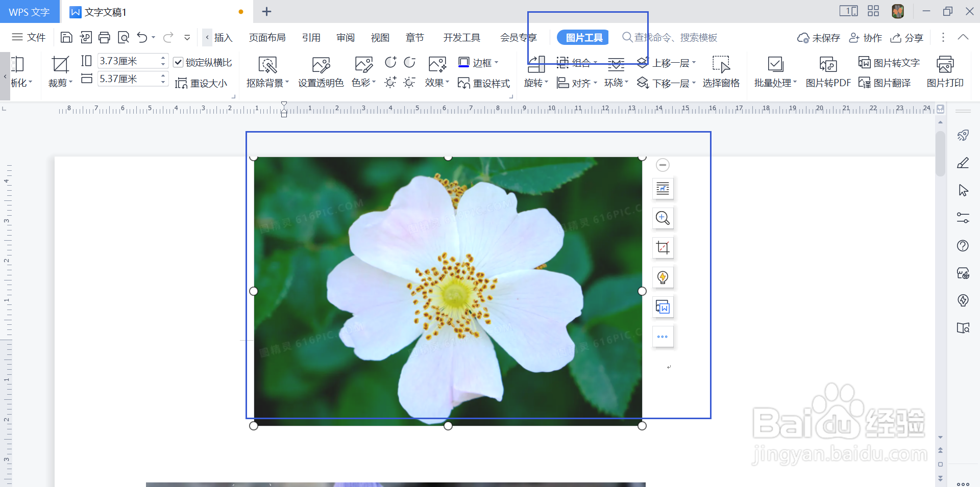The height and width of the screenshot is (487, 980).
Task: Click Picture Print (图片打印)
Action: click(x=945, y=72)
